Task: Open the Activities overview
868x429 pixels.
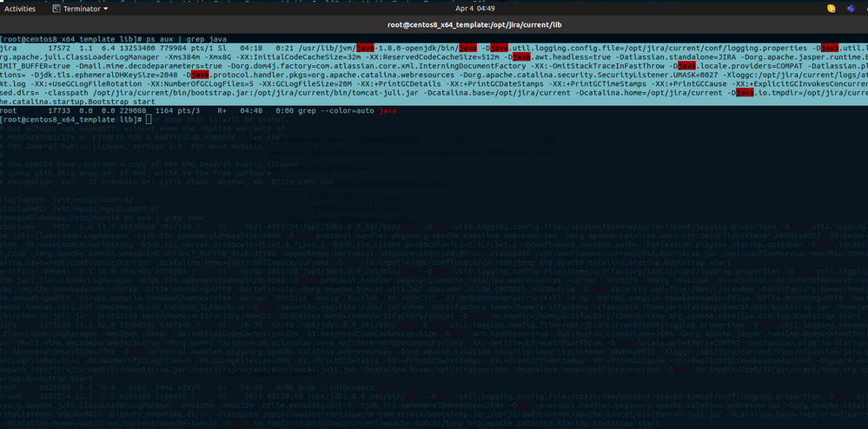Action: (20, 9)
